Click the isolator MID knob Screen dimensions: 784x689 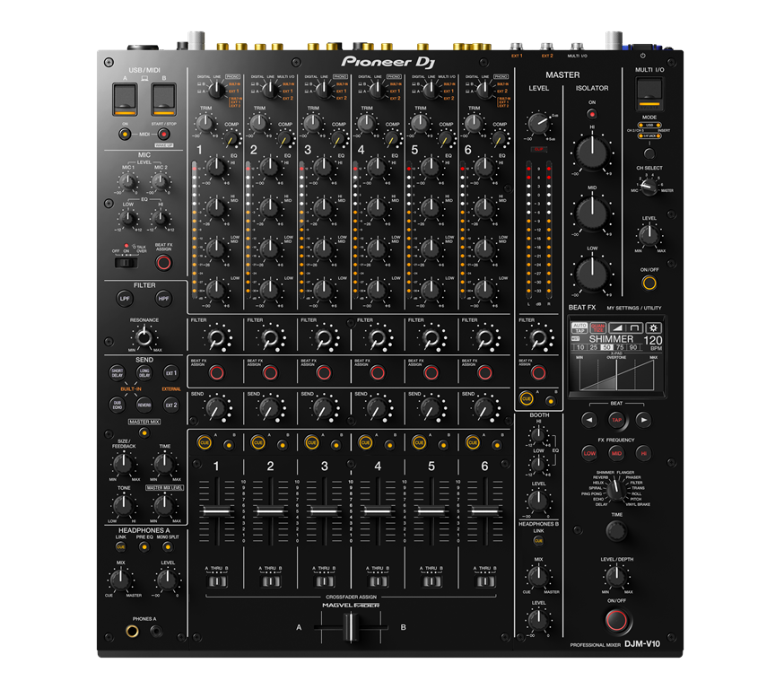[592, 213]
